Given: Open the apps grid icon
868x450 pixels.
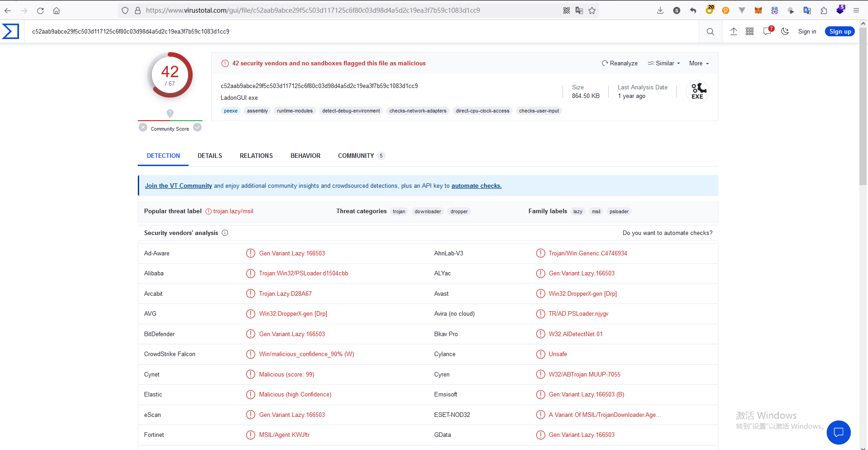Looking at the screenshot, I should (x=750, y=31).
